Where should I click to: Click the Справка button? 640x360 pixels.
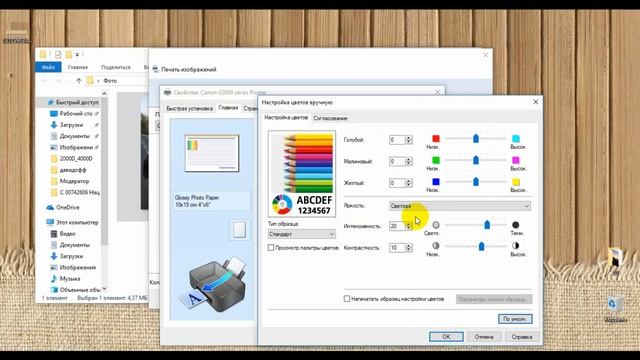point(522,337)
